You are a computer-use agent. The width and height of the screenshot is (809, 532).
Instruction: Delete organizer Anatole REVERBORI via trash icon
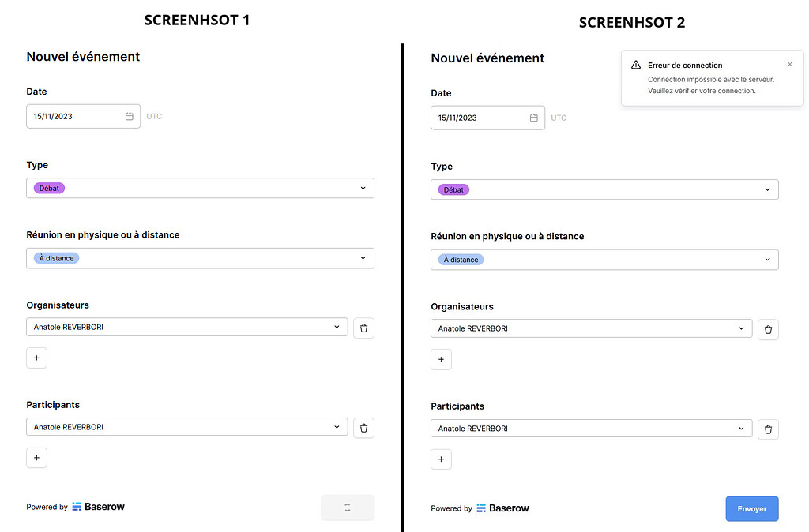(x=363, y=328)
